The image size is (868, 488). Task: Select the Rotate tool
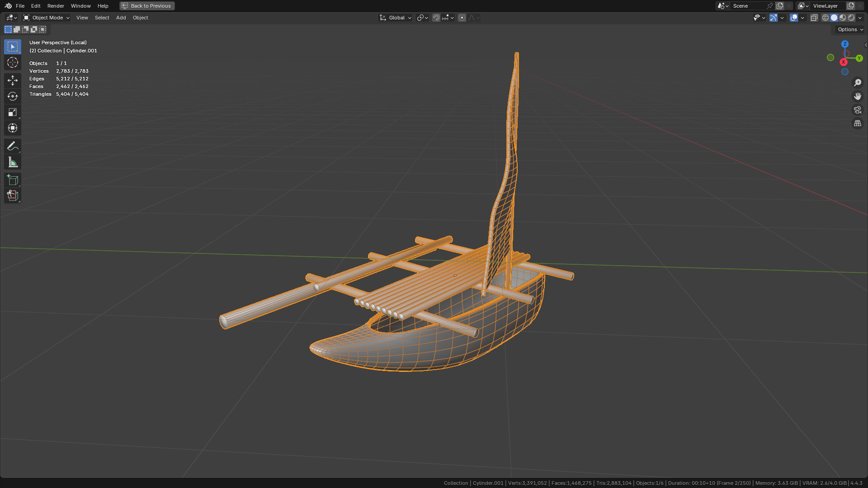(13, 96)
